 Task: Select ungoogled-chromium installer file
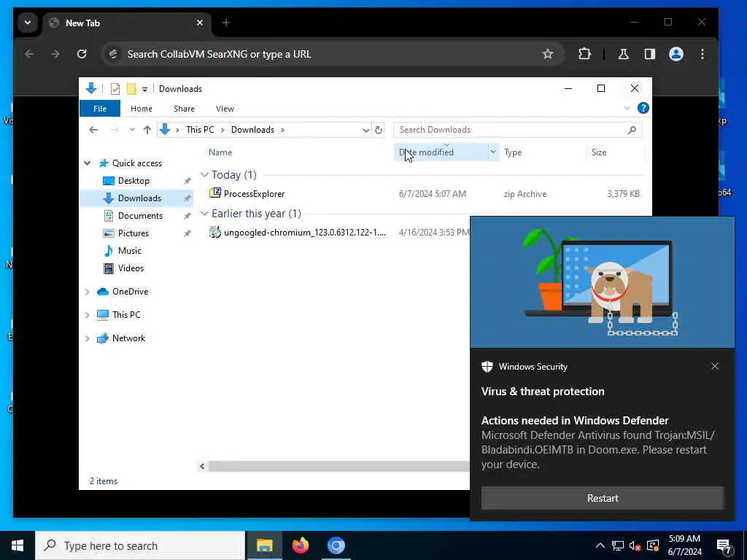(x=305, y=233)
